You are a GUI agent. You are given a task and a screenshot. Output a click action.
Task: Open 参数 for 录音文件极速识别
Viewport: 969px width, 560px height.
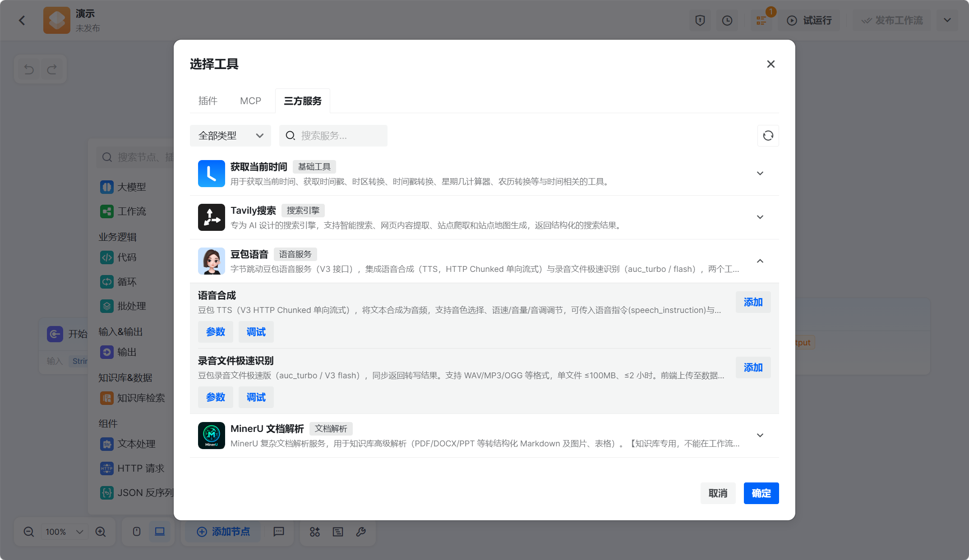coord(216,397)
